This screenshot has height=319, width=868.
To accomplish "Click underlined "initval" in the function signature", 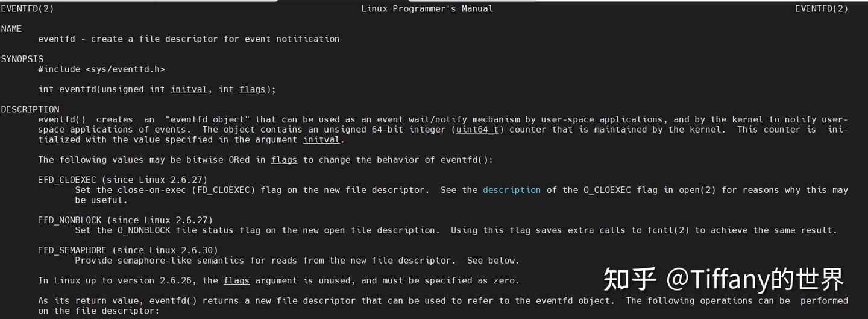I will [189, 89].
